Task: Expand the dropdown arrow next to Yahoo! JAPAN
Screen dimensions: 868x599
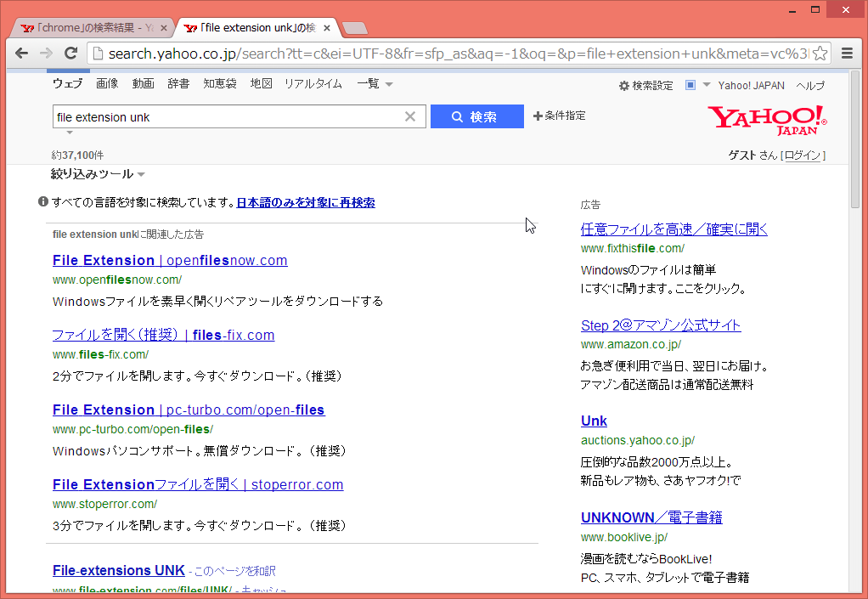Action: pyautogui.click(x=707, y=85)
